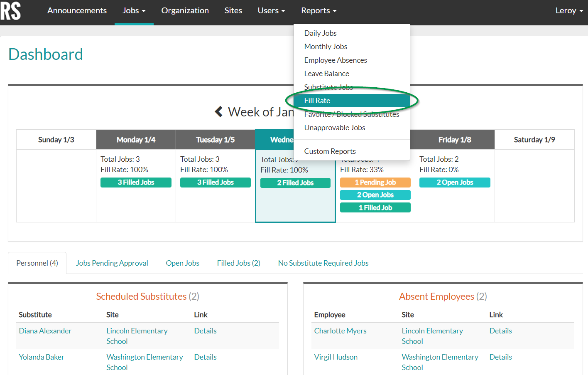Select the Tuesday 1/5 day header
The width and height of the screenshot is (588, 375).
click(x=215, y=140)
